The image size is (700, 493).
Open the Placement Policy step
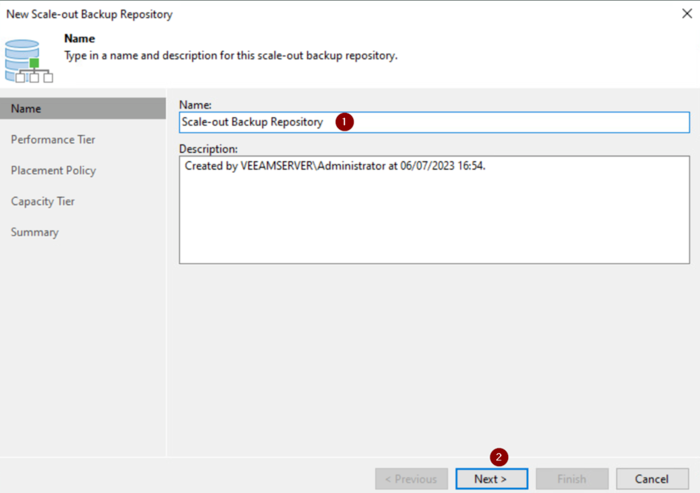[54, 171]
